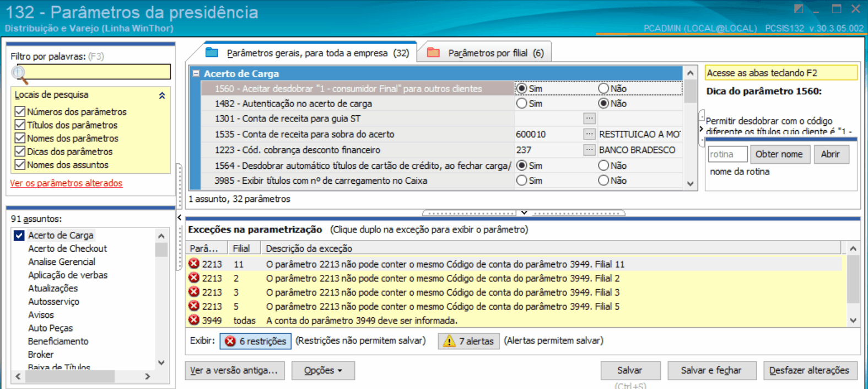Image resolution: width=868 pixels, height=389 pixels.
Task: Click ellipsis lookup button for parameter 1301
Action: coord(590,118)
